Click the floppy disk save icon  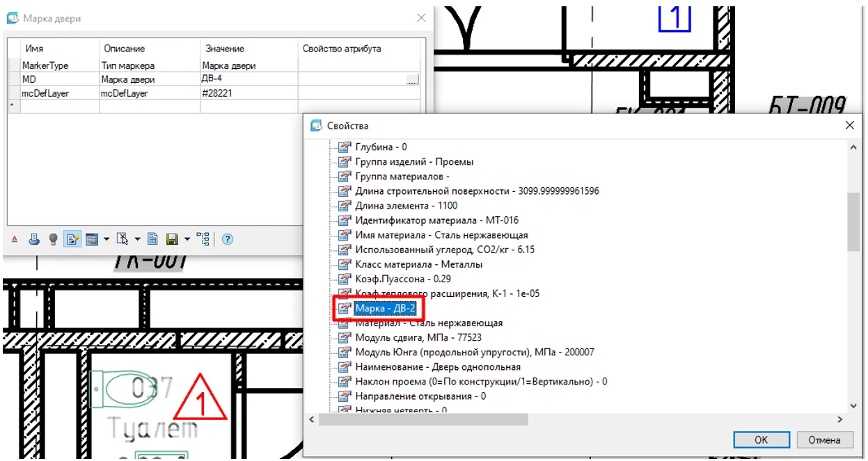(x=173, y=239)
